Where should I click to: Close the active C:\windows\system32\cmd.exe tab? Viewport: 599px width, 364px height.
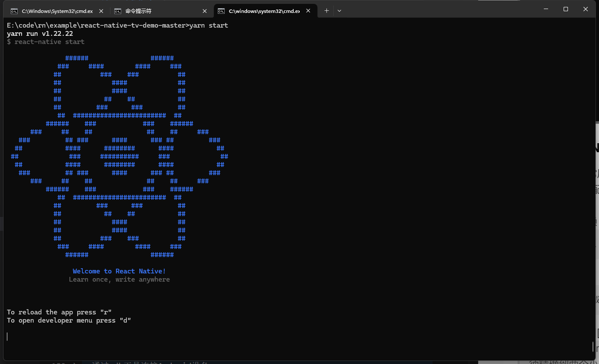[308, 11]
